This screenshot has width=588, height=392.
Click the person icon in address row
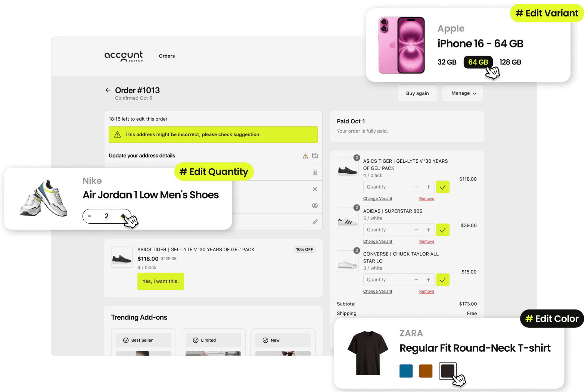pos(315,205)
